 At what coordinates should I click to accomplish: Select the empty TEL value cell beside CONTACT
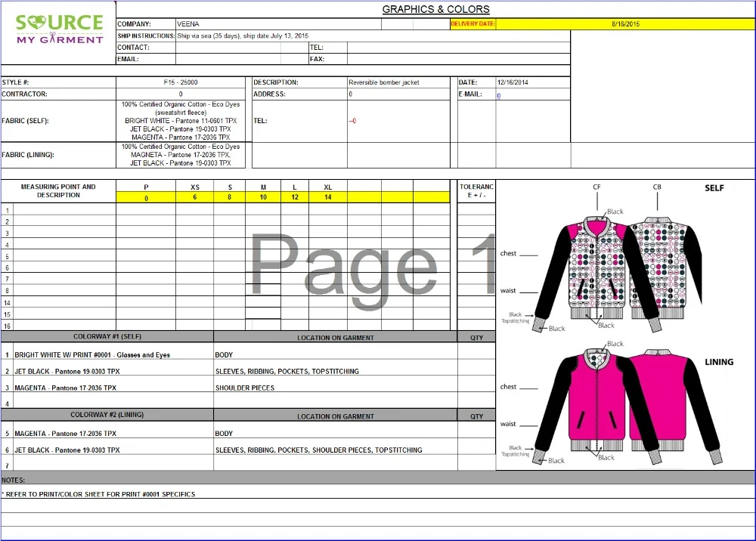[459, 47]
